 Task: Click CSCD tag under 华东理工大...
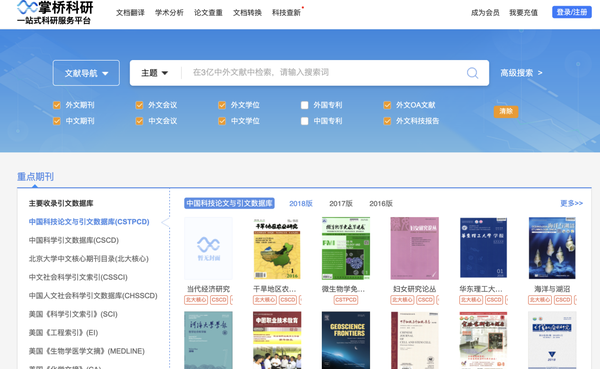click(x=494, y=300)
